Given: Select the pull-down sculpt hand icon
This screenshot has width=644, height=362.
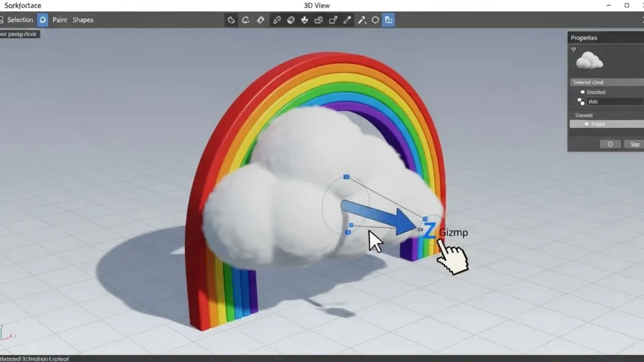Looking at the screenshot, I should (304, 19).
